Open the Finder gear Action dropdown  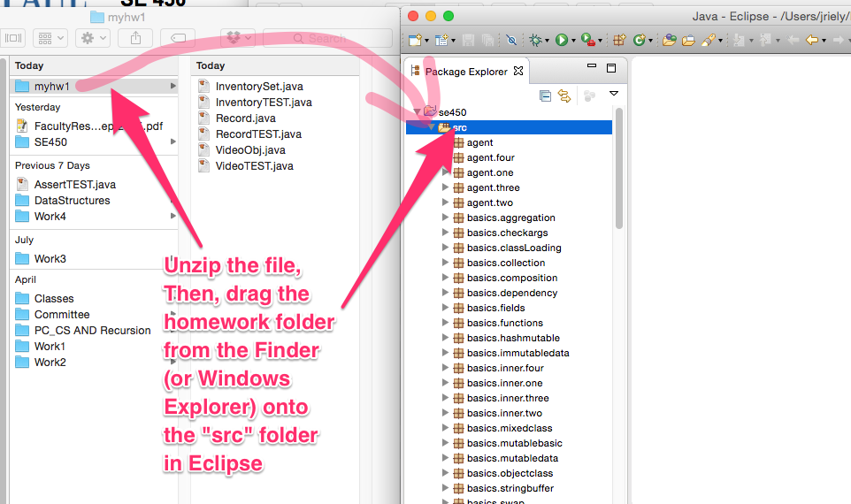92,38
